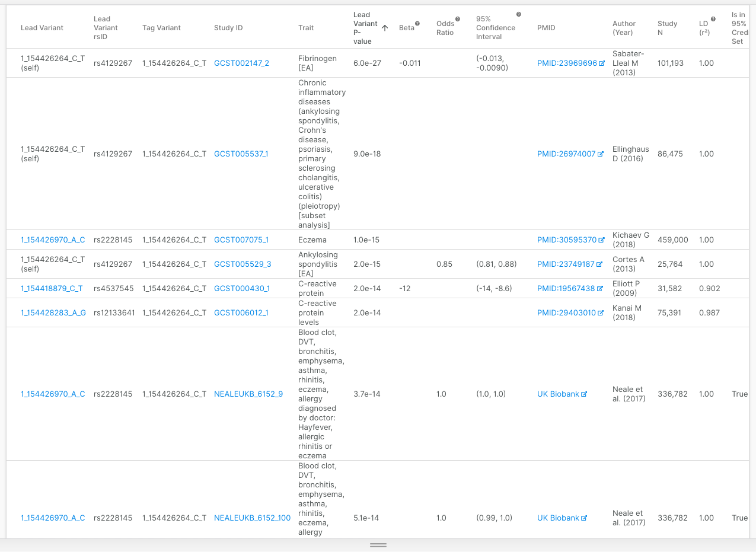756x552 pixels.
Task: Click the LD (r²) help icon
Action: click(713, 19)
